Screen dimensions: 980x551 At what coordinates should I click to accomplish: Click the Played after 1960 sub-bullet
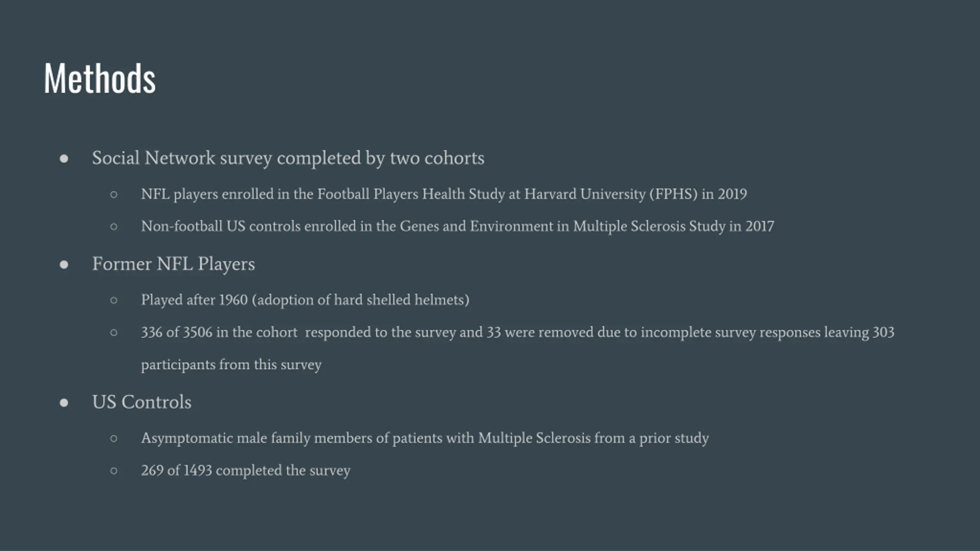tap(305, 300)
